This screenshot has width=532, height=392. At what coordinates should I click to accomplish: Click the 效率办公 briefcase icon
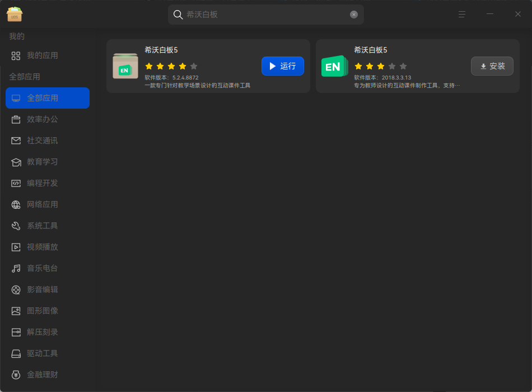pyautogui.click(x=16, y=120)
